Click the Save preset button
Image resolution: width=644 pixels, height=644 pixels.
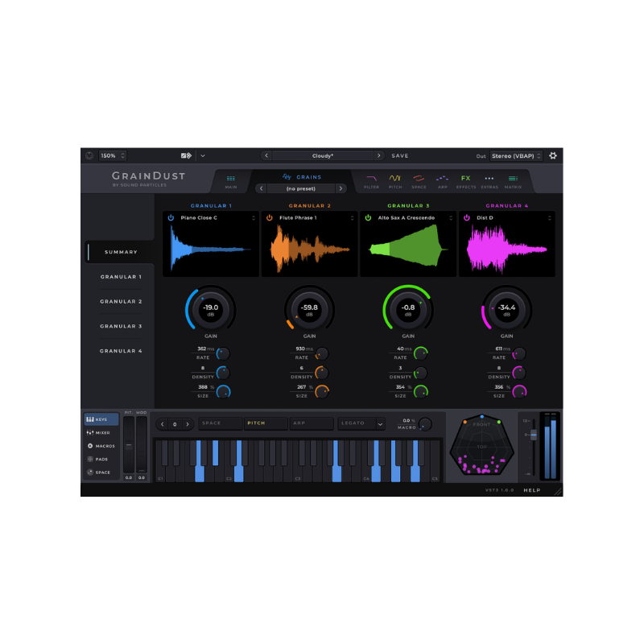[399, 155]
